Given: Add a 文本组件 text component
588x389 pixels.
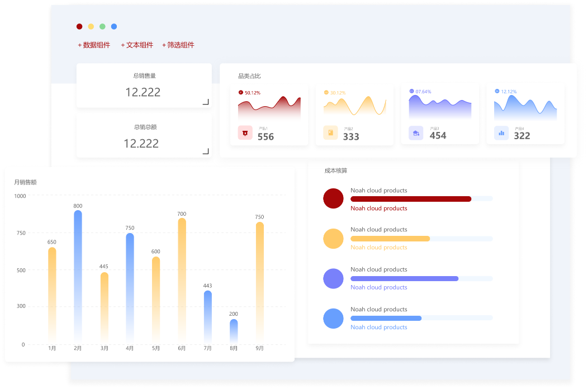Looking at the screenshot, I should (x=137, y=45).
